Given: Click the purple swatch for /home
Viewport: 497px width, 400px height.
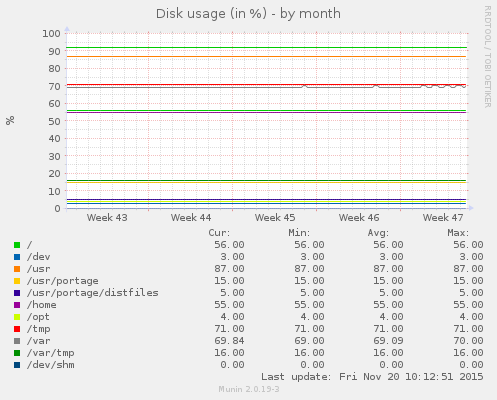Looking at the screenshot, I should click(x=17, y=305).
